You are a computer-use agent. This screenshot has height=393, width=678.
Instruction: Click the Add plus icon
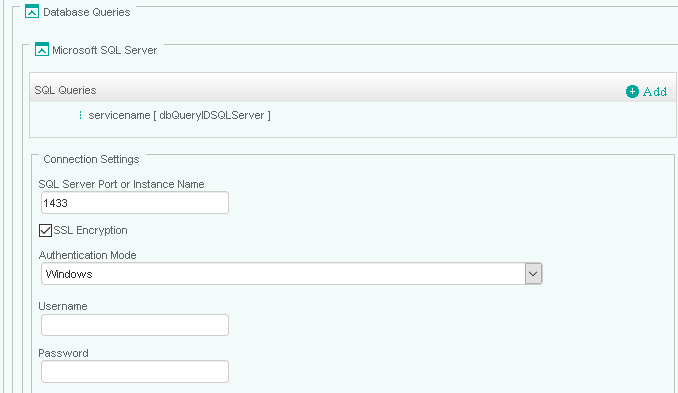pos(632,91)
